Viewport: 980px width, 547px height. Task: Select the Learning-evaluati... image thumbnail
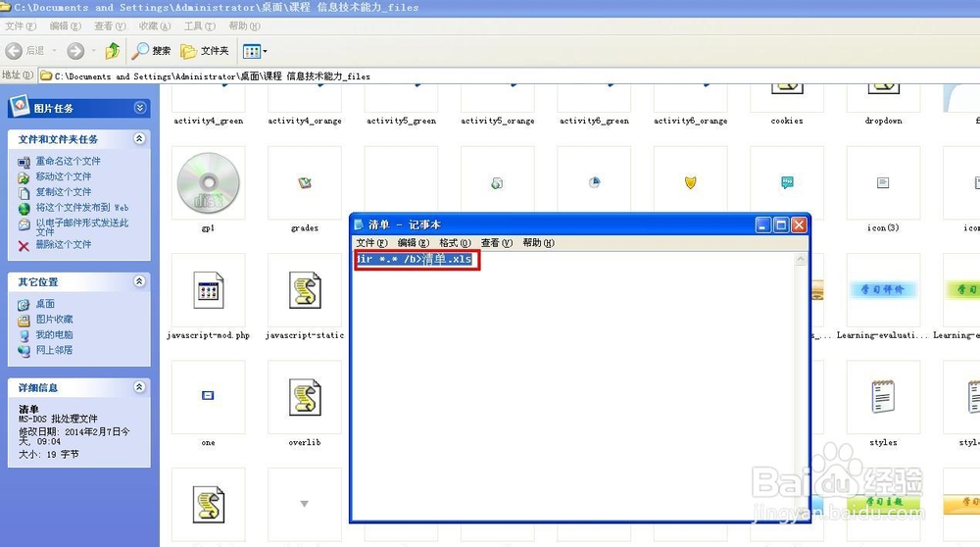[x=883, y=289]
